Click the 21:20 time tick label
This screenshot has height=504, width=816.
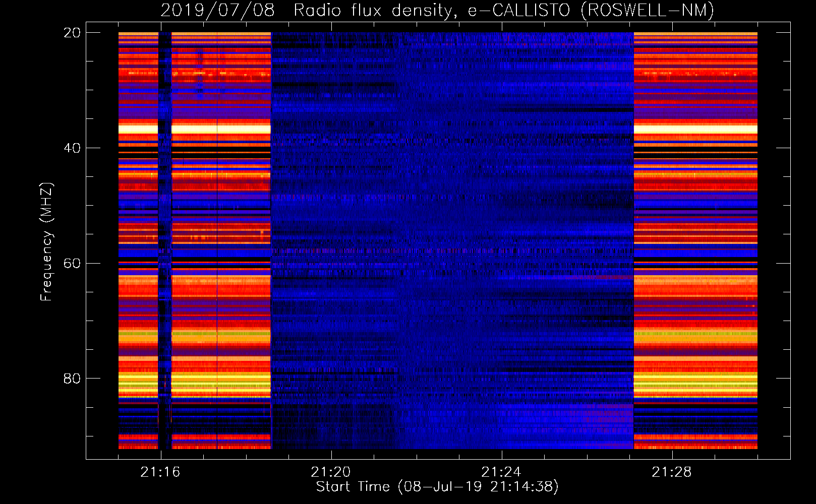(331, 472)
